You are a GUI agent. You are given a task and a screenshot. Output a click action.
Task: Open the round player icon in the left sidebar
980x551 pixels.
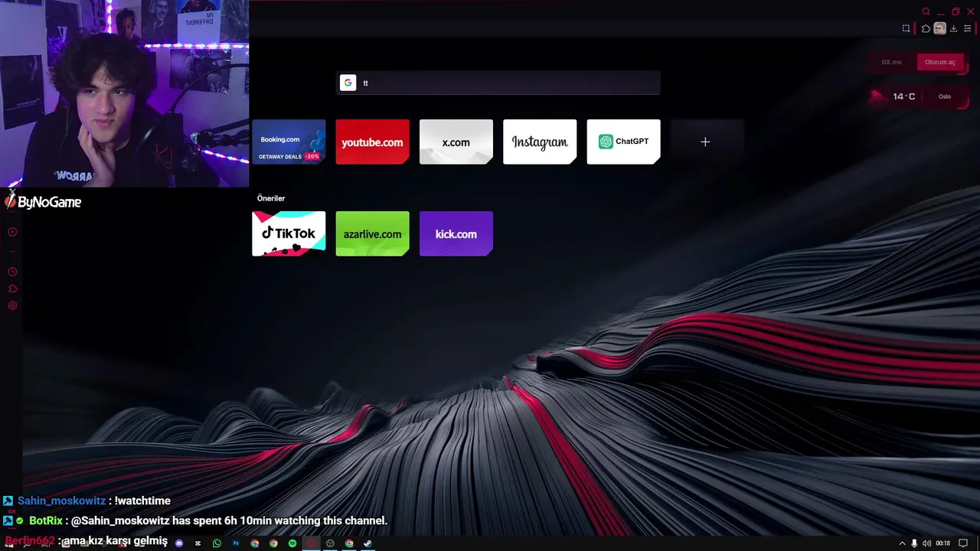click(x=12, y=232)
